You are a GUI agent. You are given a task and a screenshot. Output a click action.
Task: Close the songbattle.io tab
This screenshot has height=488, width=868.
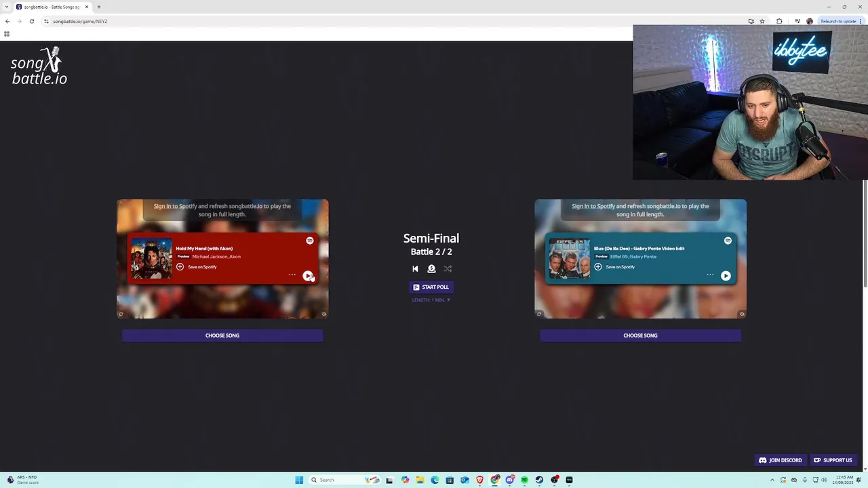pos(87,7)
